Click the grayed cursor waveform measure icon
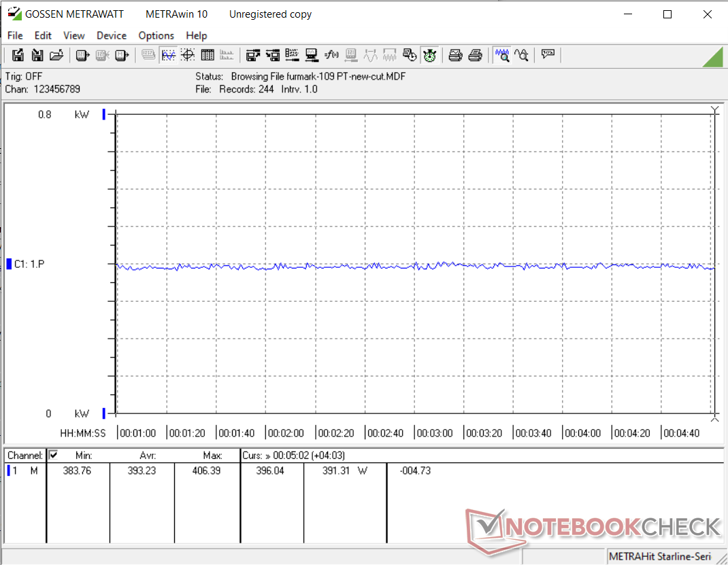This screenshot has height=565, width=728. pos(371,55)
